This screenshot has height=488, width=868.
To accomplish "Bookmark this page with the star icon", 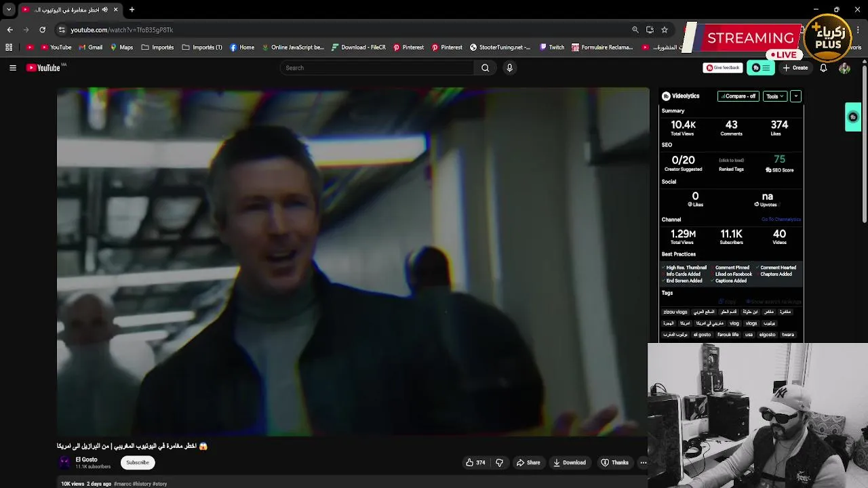I will (665, 30).
